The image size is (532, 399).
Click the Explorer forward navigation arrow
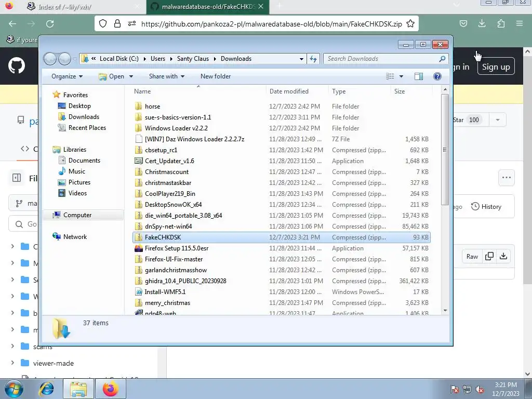tap(64, 59)
